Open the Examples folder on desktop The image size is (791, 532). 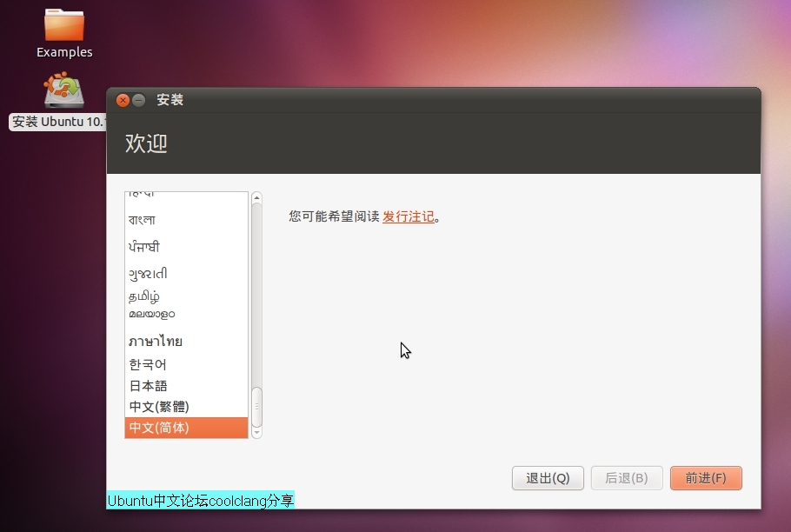[x=64, y=33]
